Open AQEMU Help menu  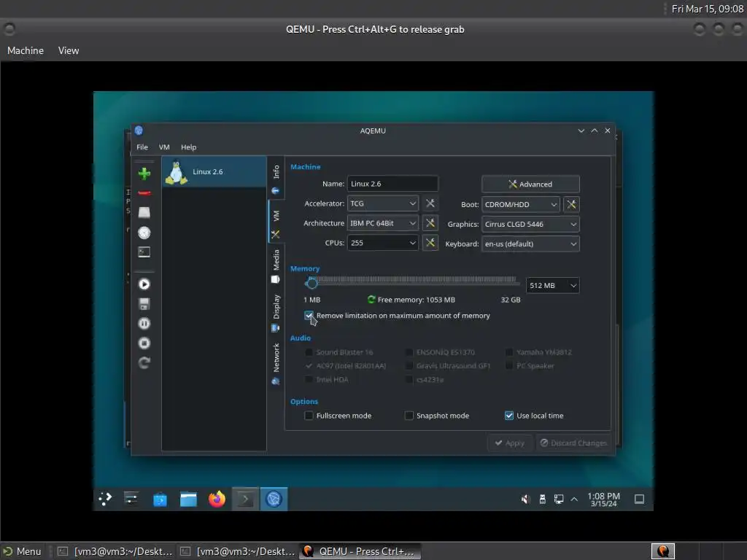[x=189, y=147]
